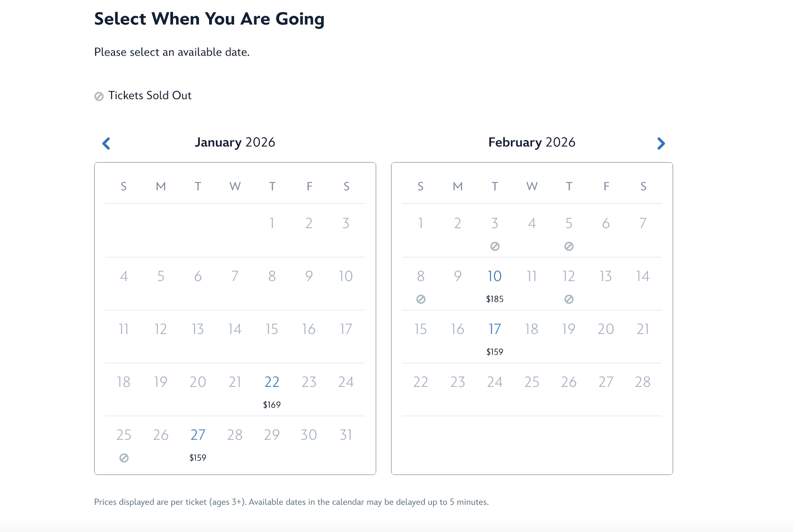Image resolution: width=793 pixels, height=532 pixels.
Task: Click the $185 price label below February 10
Action: [x=494, y=299]
